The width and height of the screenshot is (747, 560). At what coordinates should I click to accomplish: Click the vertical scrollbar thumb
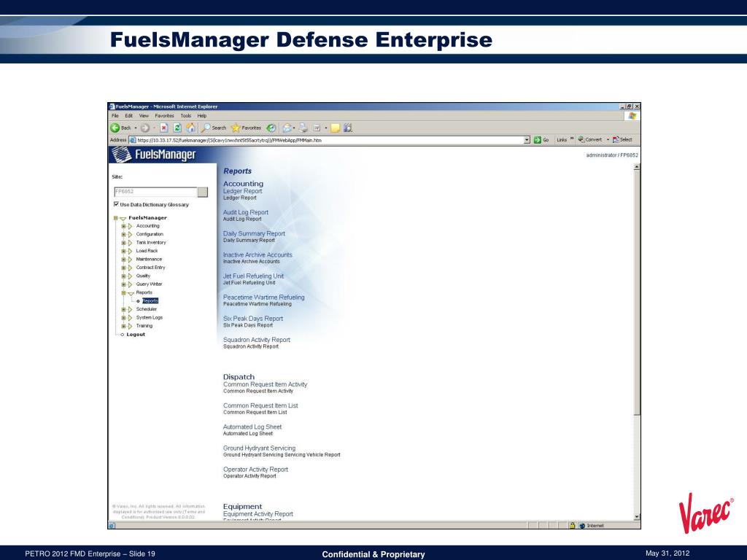(637, 293)
